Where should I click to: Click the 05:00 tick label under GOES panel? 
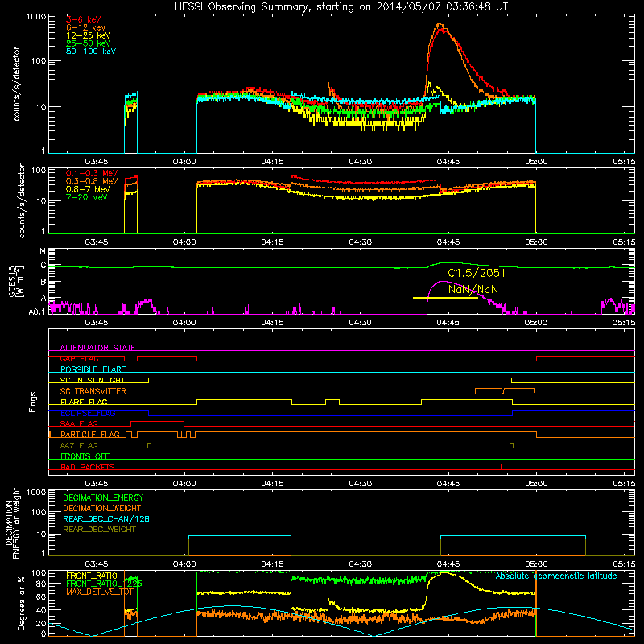pos(536,323)
